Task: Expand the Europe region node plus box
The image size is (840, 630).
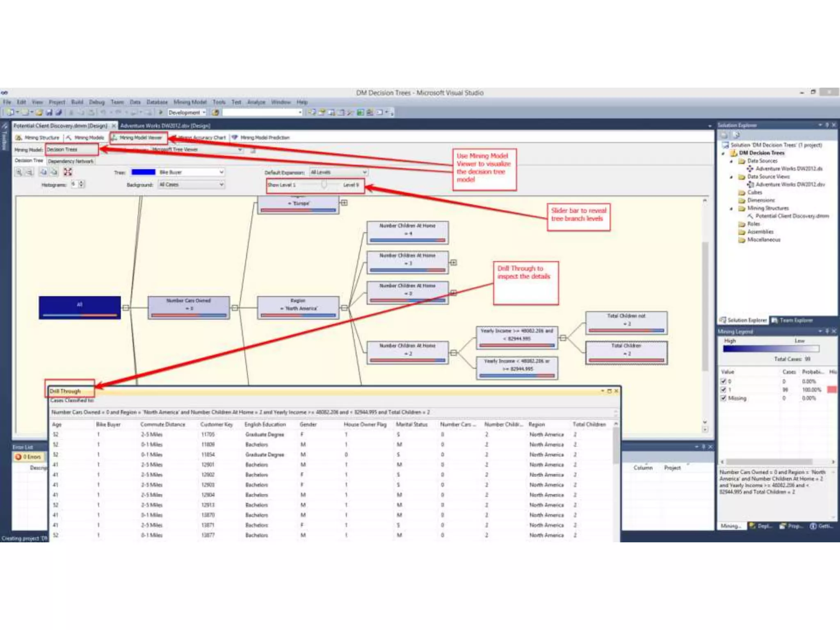Action: (x=344, y=203)
